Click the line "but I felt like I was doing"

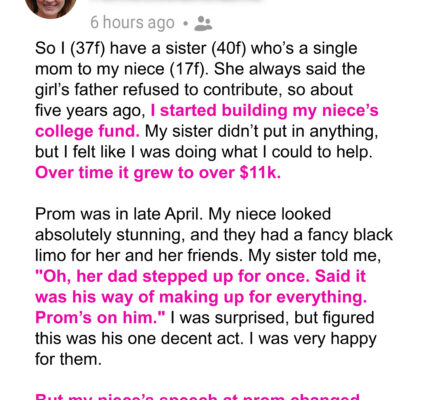[203, 152]
